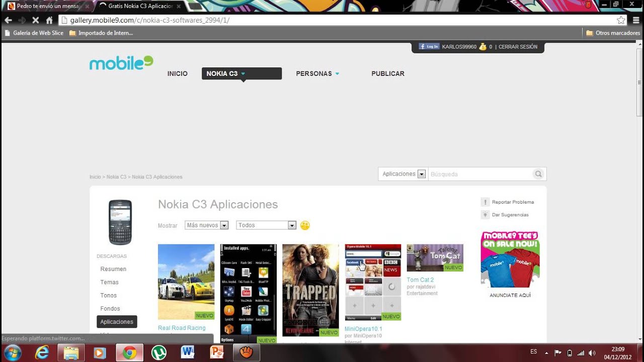This screenshot has height=362, width=644.
Task: Open uTorrent taskbar icon
Action: [x=159, y=353]
